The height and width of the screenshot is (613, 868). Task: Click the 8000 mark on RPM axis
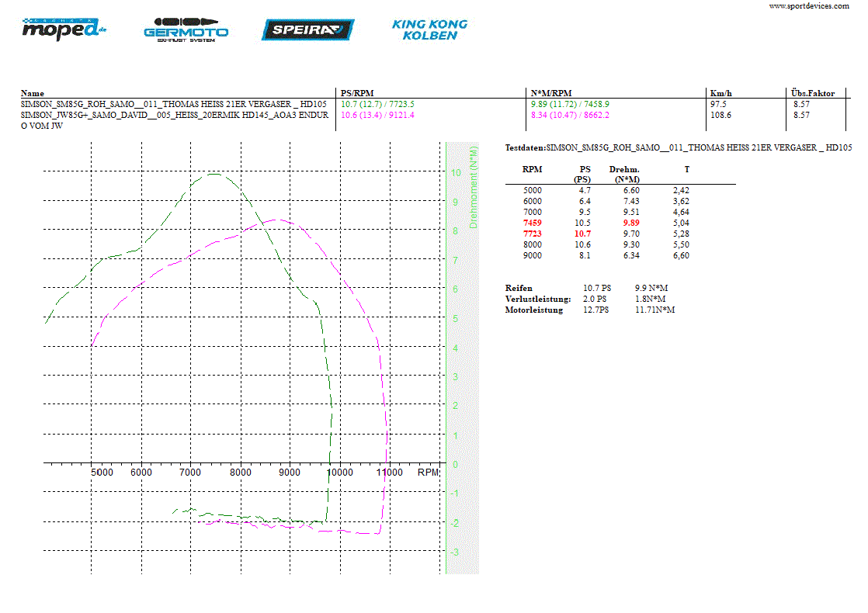(241, 472)
